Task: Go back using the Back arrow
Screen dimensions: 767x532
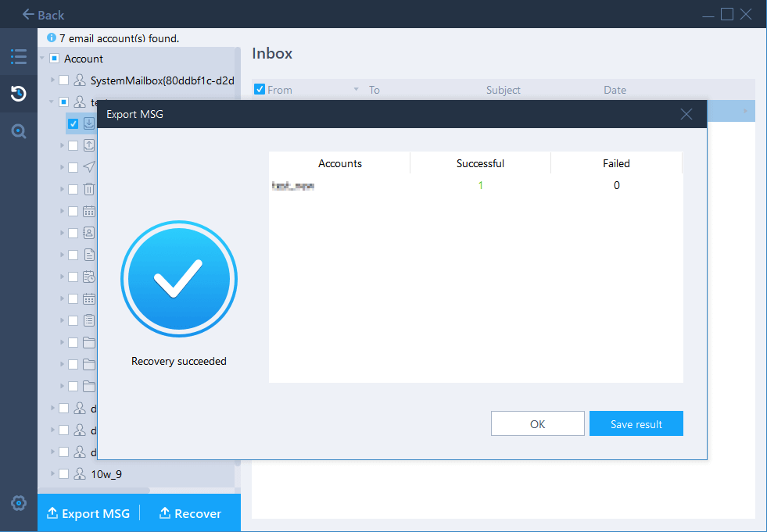Action: point(43,14)
